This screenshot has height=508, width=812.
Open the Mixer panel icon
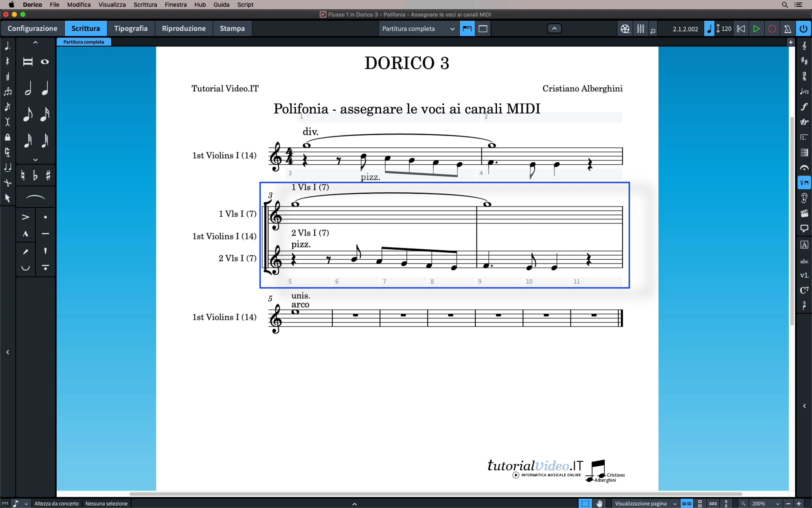tap(640, 29)
